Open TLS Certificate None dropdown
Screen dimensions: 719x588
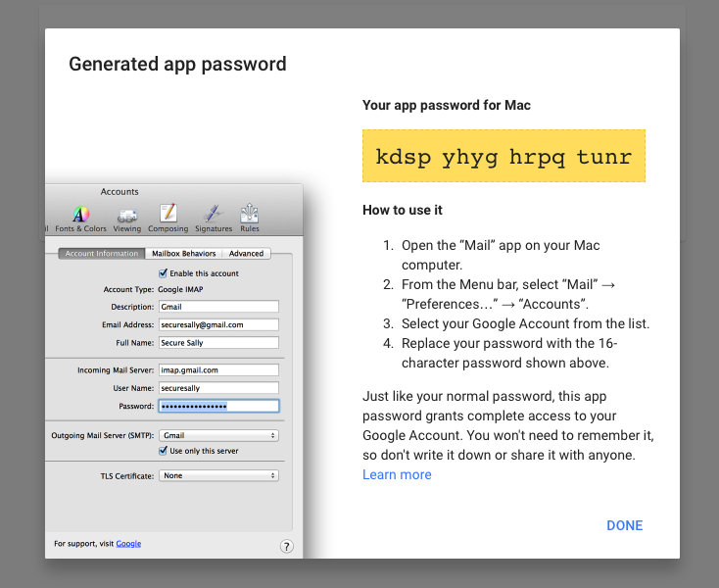point(218,475)
